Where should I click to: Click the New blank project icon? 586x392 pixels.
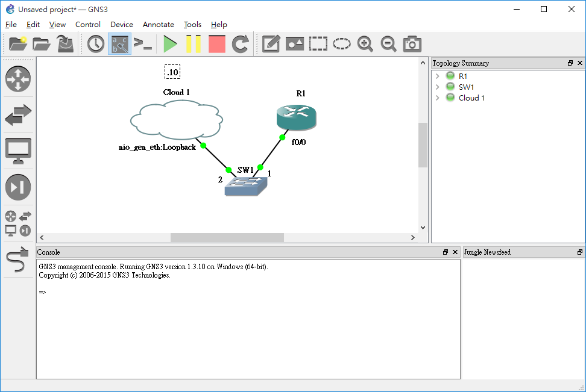pos(18,44)
